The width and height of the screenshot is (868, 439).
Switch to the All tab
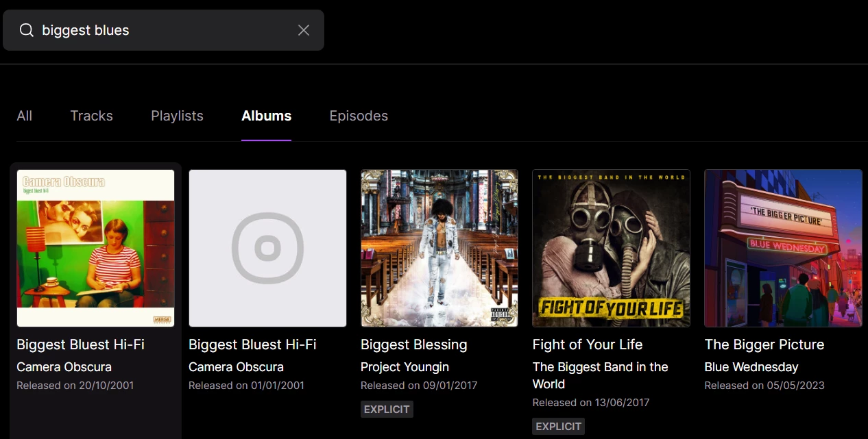tap(25, 116)
